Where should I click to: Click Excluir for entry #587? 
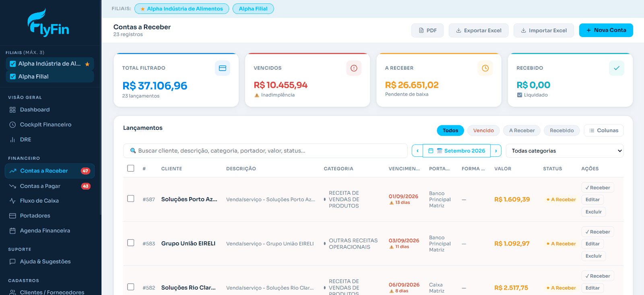click(x=594, y=212)
